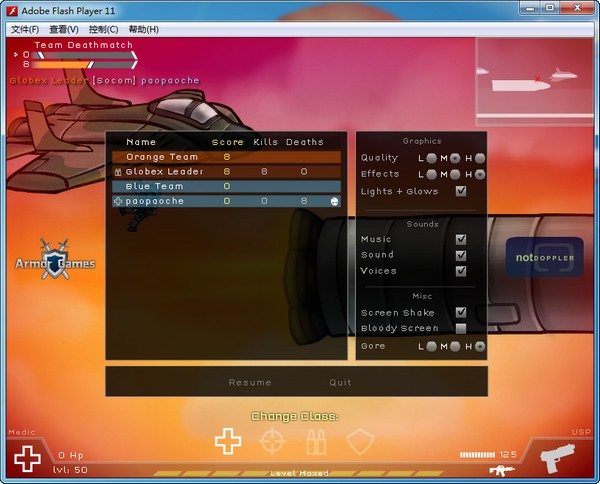The image size is (600, 484).
Task: Select the shield class icon
Action: [x=359, y=441]
